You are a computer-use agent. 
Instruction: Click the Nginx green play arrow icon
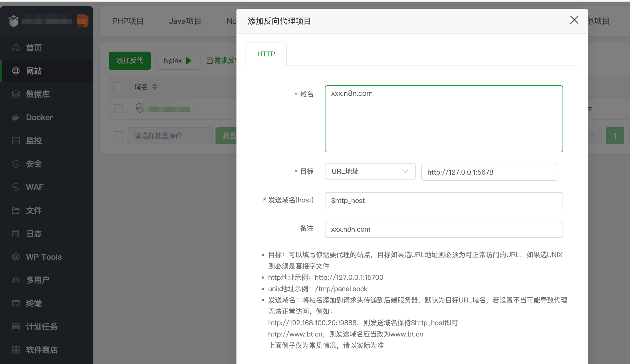click(189, 61)
